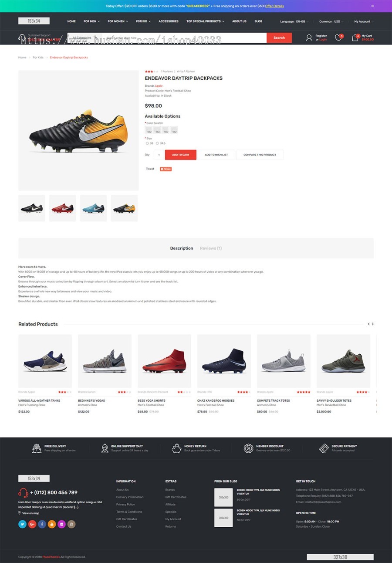This screenshot has height=563, width=392.
Task: Select size 39.5 radio button
Action: [x=157, y=143]
